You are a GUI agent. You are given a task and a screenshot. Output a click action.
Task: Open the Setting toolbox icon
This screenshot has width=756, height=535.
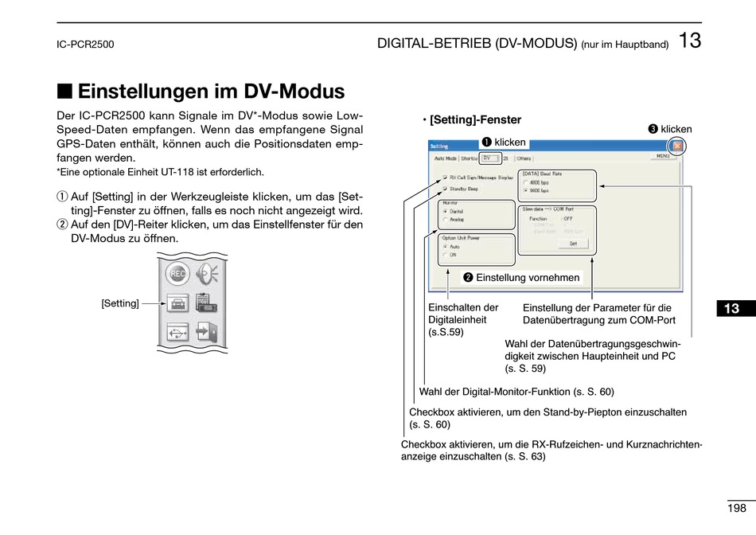[x=177, y=303]
